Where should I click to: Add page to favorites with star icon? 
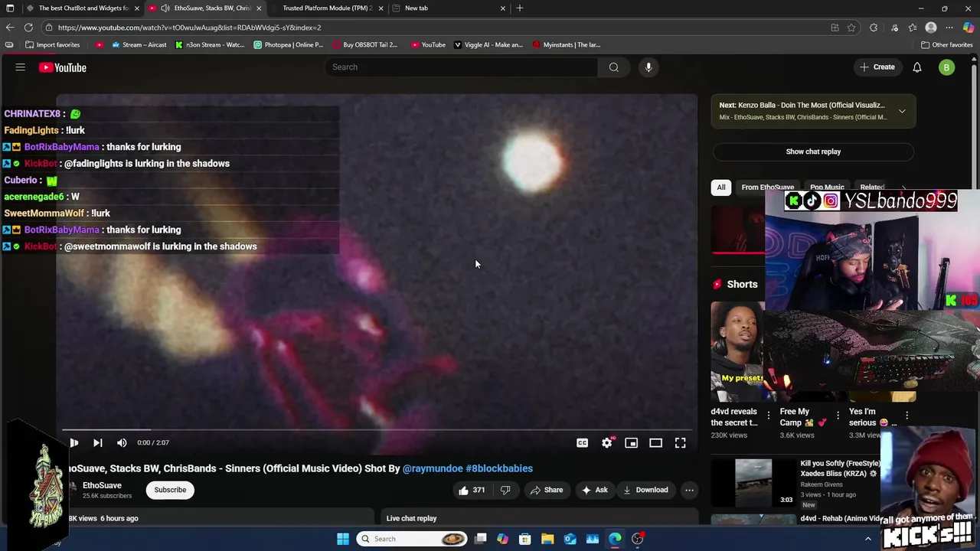tap(851, 28)
